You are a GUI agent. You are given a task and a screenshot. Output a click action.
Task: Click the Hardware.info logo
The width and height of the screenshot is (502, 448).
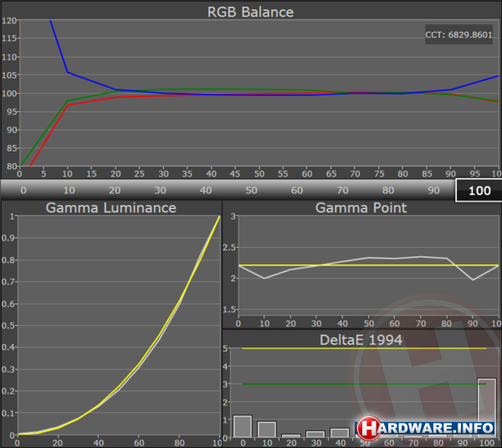[x=427, y=427]
